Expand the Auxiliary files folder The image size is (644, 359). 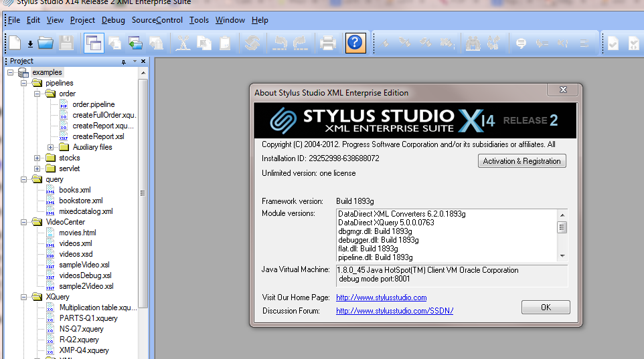(50, 147)
